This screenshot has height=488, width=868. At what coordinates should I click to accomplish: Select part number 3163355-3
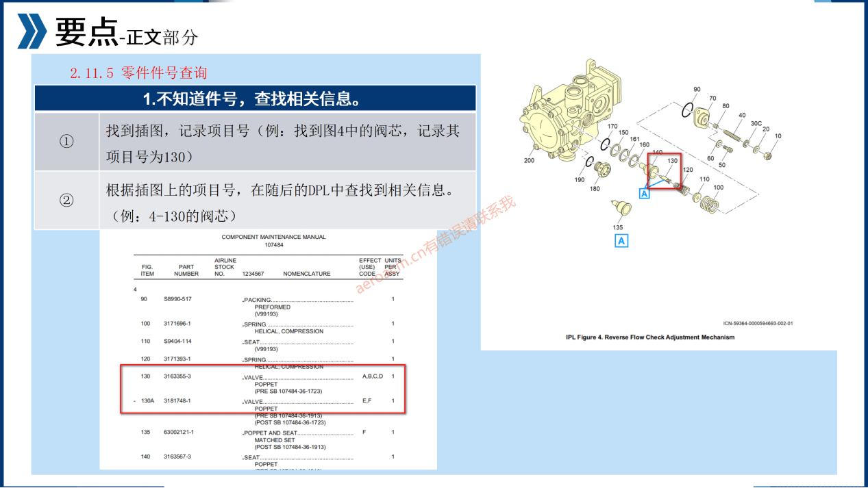click(x=177, y=376)
